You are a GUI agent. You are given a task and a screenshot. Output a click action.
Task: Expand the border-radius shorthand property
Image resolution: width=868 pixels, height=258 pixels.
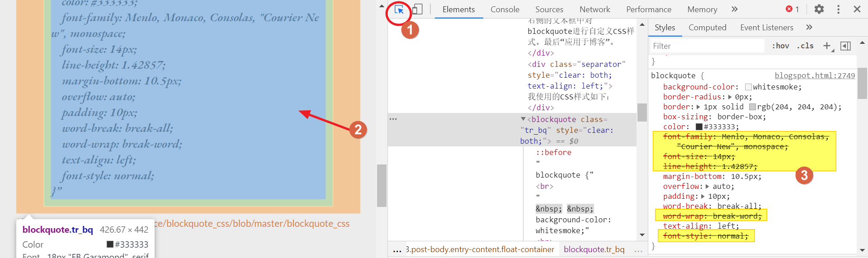(x=730, y=97)
